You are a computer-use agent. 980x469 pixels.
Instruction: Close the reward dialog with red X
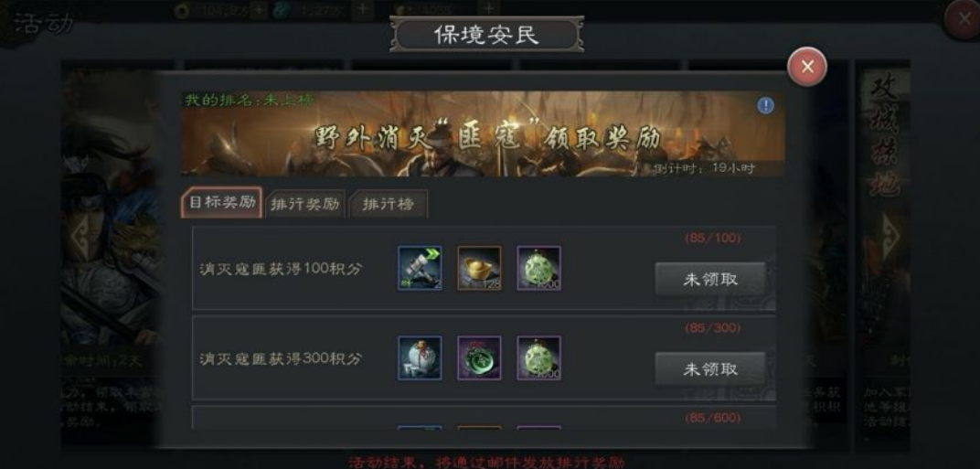(807, 67)
